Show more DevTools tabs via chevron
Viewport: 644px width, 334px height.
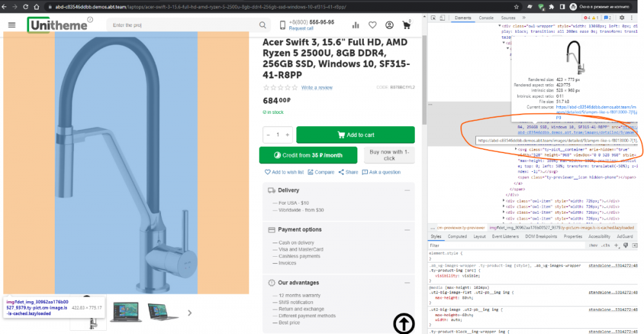(x=524, y=18)
